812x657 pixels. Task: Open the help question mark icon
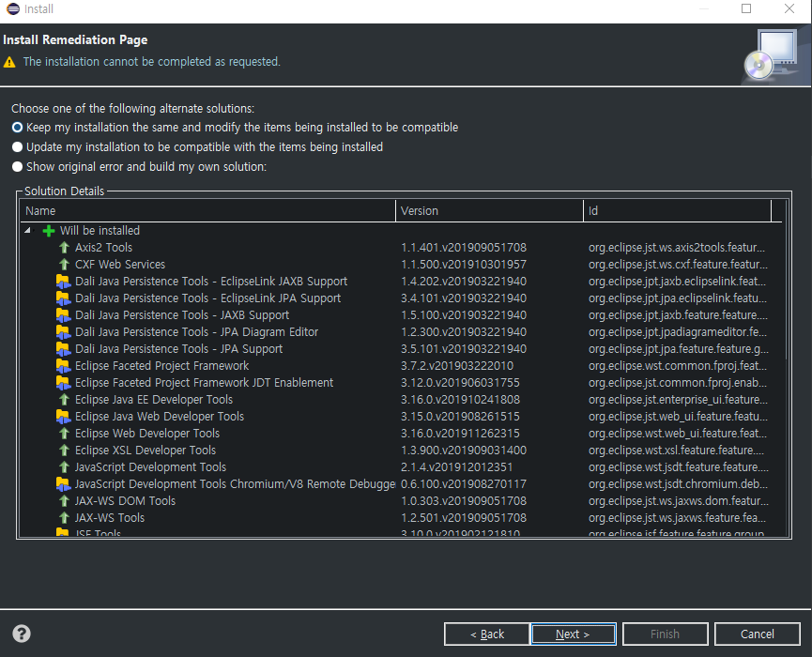22,634
